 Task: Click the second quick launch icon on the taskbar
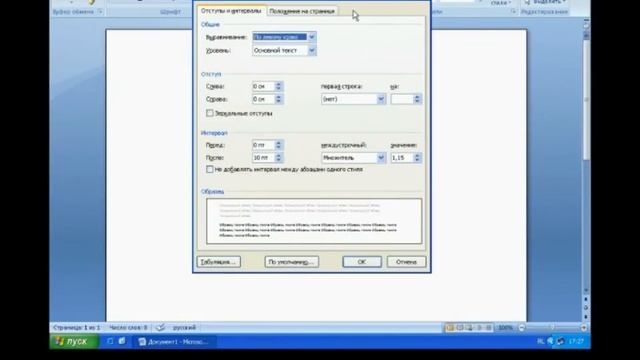pos(122,341)
